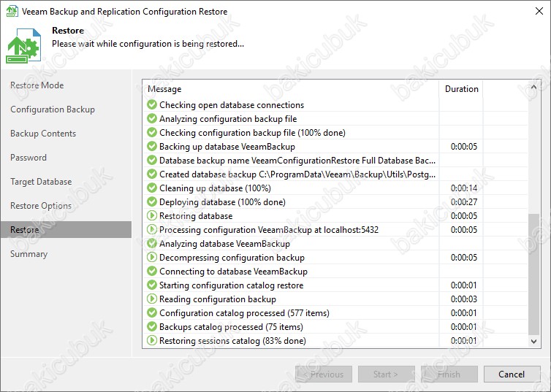Screen dimensions: 551x392
Task: Click the in-progress icon next to Restoring database
Action: point(152,216)
